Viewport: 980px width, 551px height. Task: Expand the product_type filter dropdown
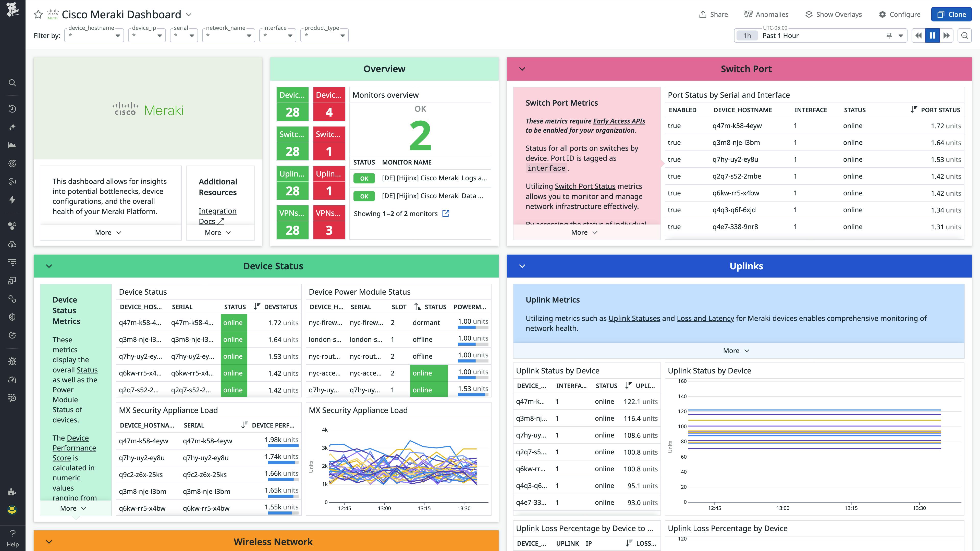[x=324, y=35]
